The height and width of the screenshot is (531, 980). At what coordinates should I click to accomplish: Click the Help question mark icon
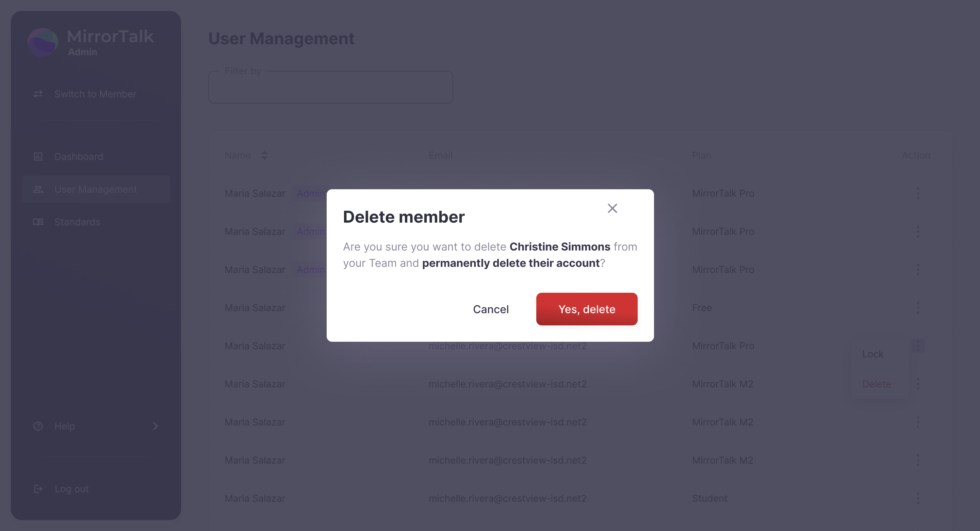tap(38, 426)
